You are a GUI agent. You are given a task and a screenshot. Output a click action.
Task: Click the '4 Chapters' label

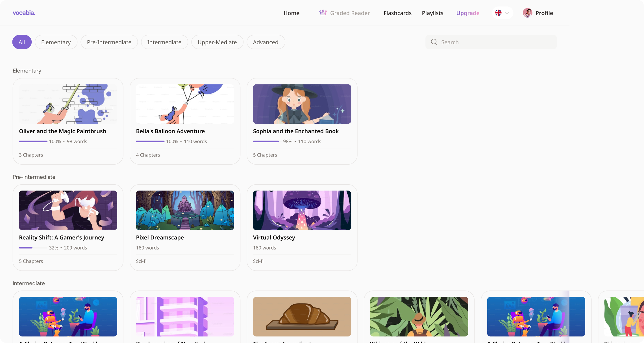tap(148, 155)
